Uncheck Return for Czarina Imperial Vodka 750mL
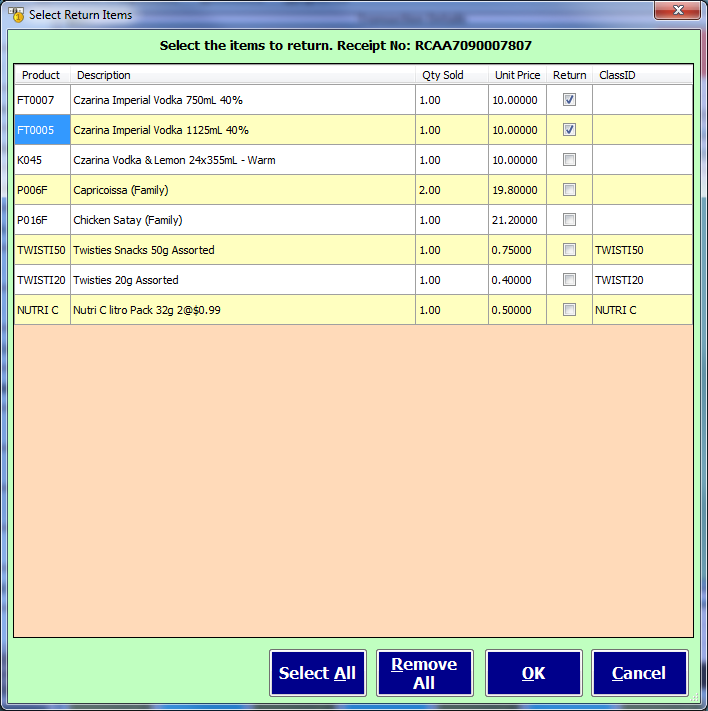Screen dimensions: 708x711 coord(569,99)
